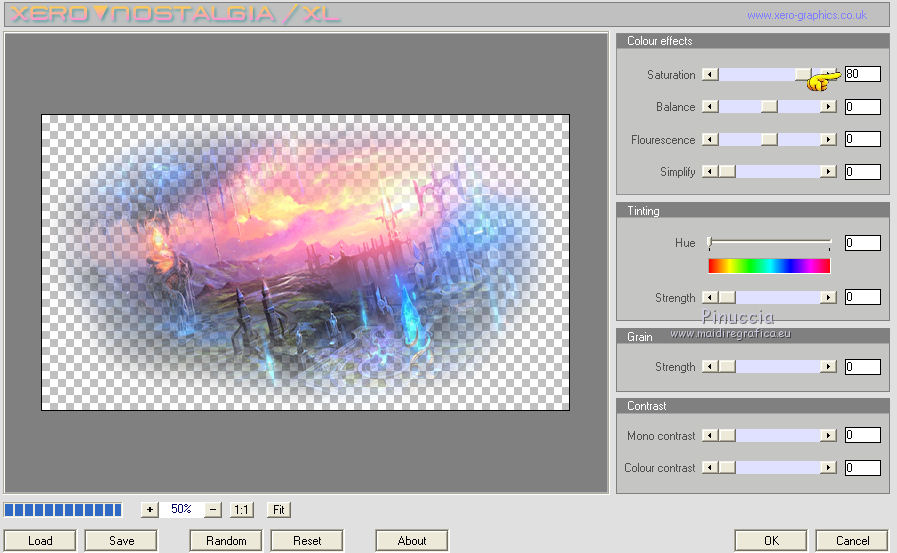Click the right arrow of the Tinting Strength slider

click(x=828, y=297)
